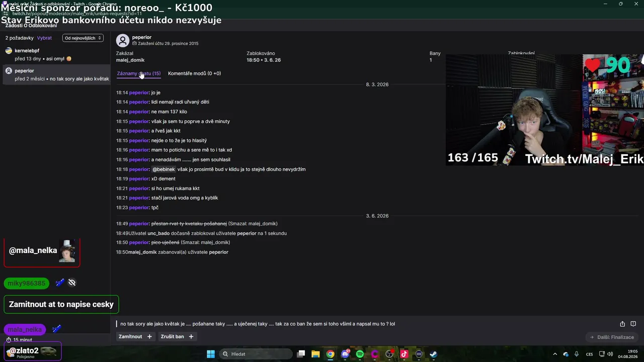Open TikTok from the taskbar
This screenshot has height=362, width=644.
coord(404,354)
